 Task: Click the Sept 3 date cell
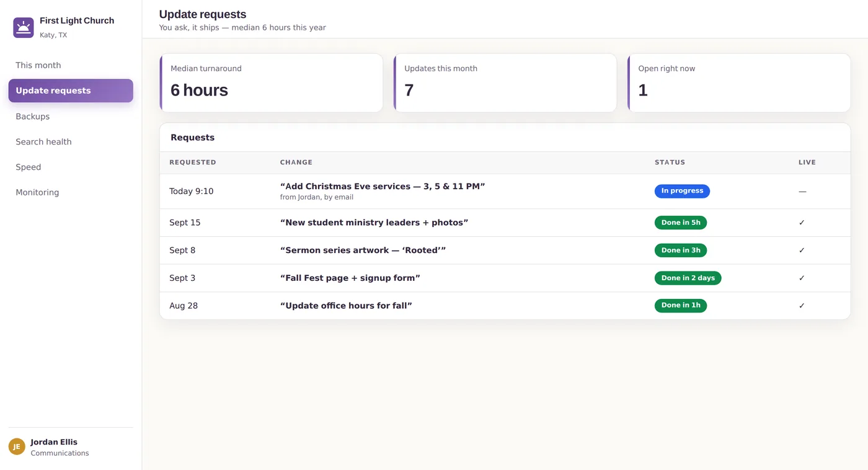point(182,278)
